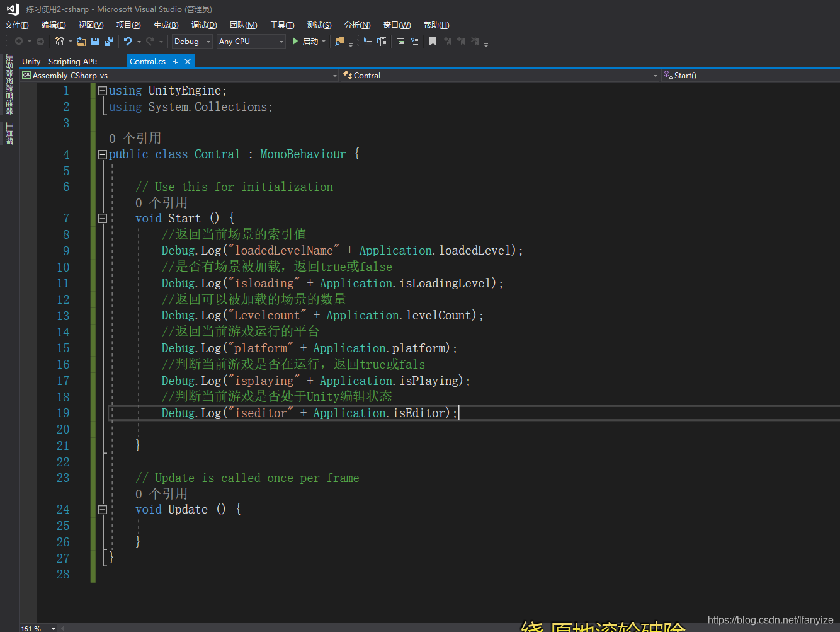This screenshot has width=840, height=632.
Task: Show references above void Update
Action: (x=162, y=494)
